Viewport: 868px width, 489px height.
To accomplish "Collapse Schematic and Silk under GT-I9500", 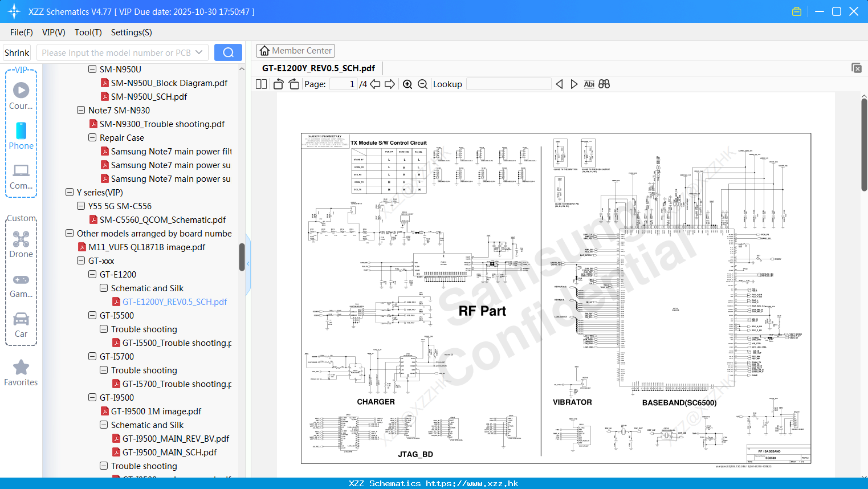I will tap(104, 425).
